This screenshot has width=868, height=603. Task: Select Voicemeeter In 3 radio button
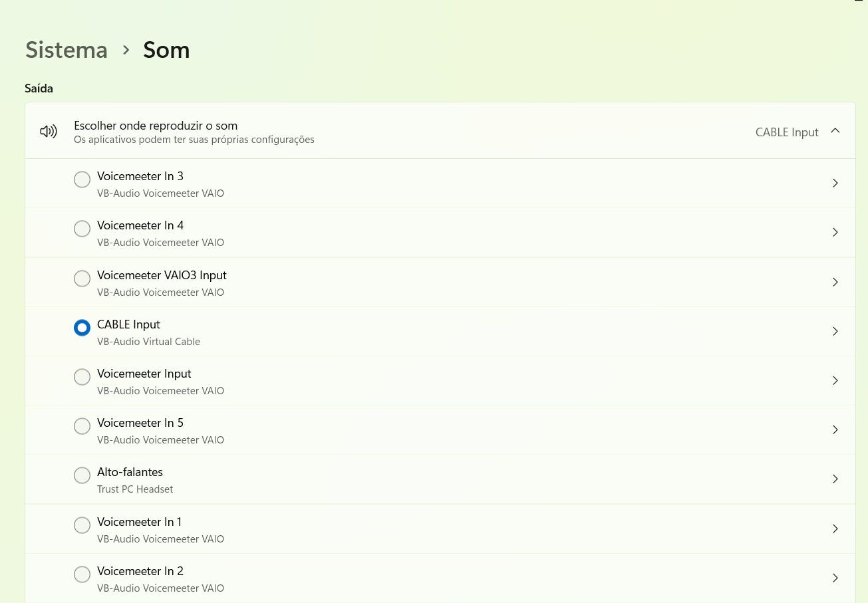coord(82,180)
